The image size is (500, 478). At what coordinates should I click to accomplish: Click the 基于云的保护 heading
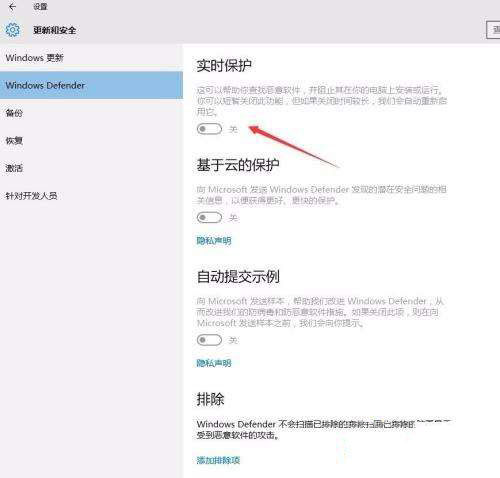(238, 165)
